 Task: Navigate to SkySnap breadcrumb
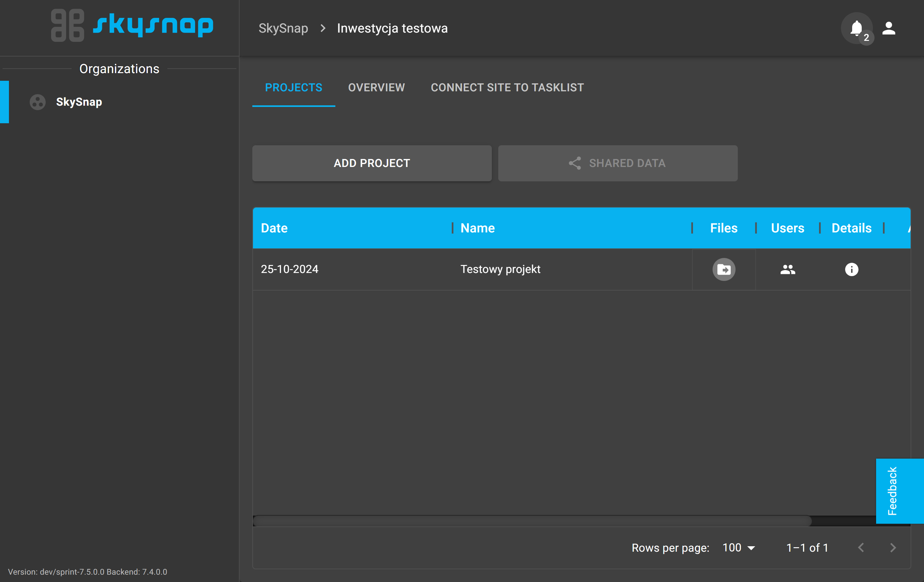click(283, 28)
